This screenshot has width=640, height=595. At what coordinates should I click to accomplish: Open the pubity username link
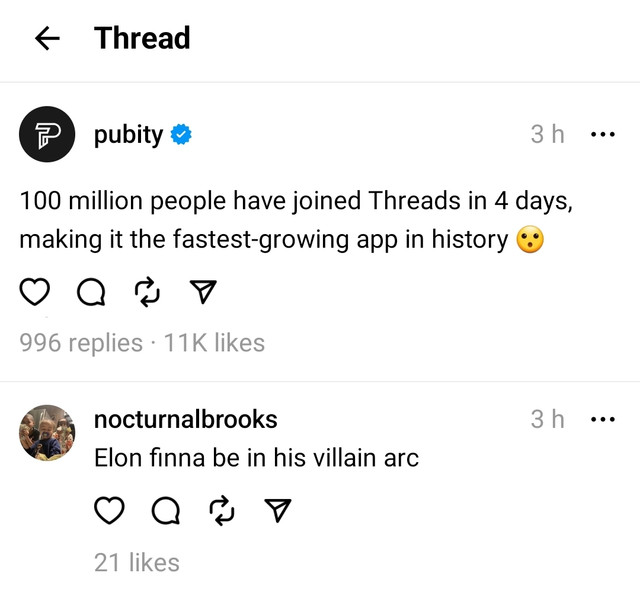(x=128, y=135)
